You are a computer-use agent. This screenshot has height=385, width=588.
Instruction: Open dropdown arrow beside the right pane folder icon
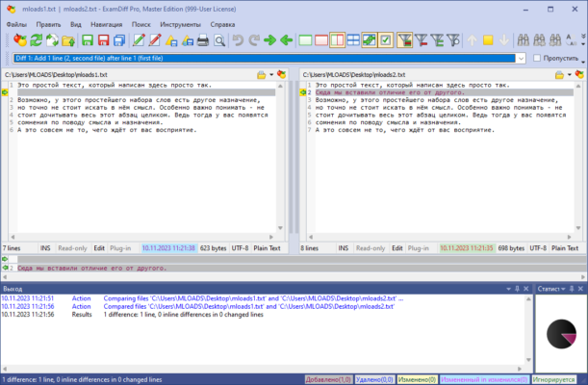(x=570, y=75)
